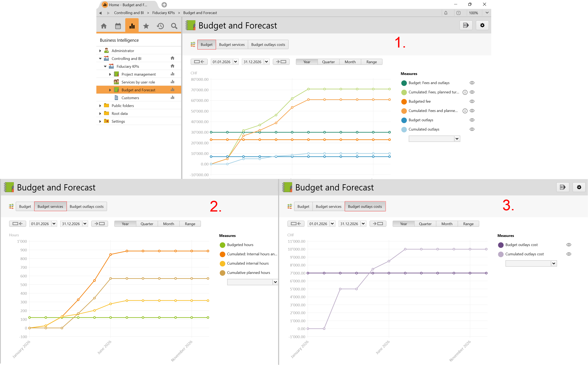Click the previous period arrow button top chart
The height and width of the screenshot is (365, 588).
(x=199, y=62)
